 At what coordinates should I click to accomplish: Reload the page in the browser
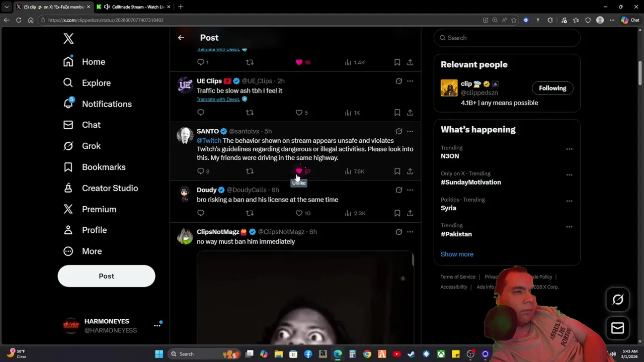click(x=19, y=20)
